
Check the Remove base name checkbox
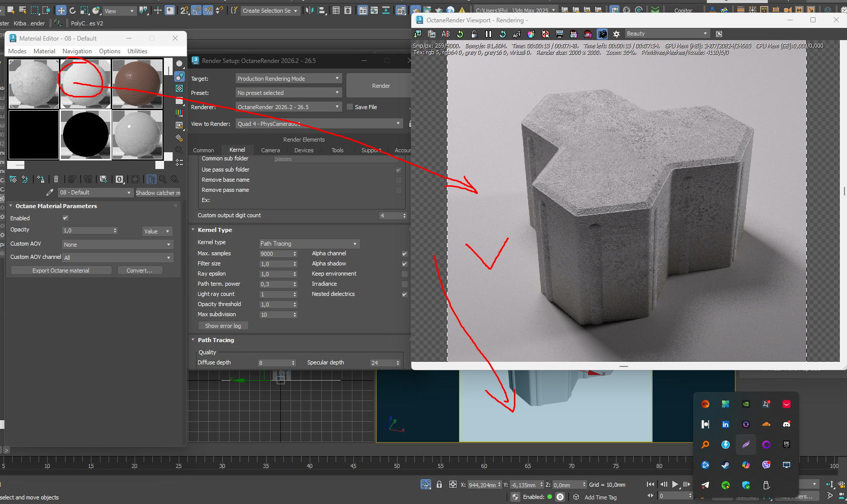tap(399, 180)
